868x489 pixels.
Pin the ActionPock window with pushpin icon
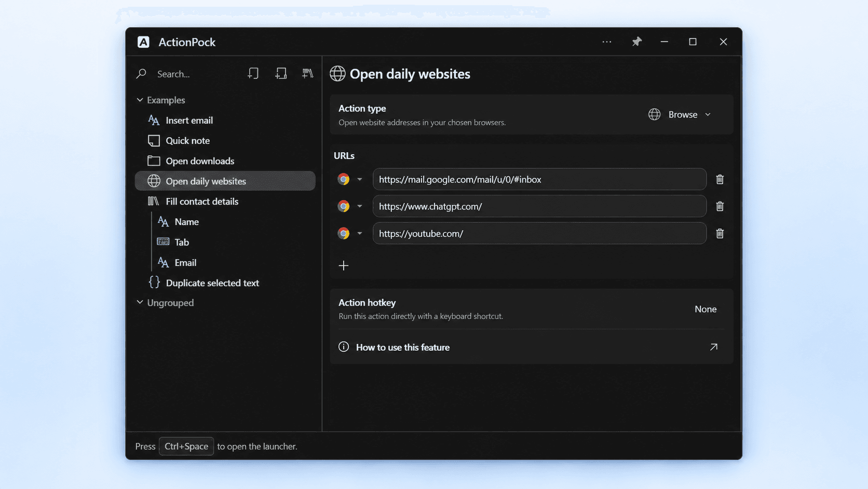point(636,42)
